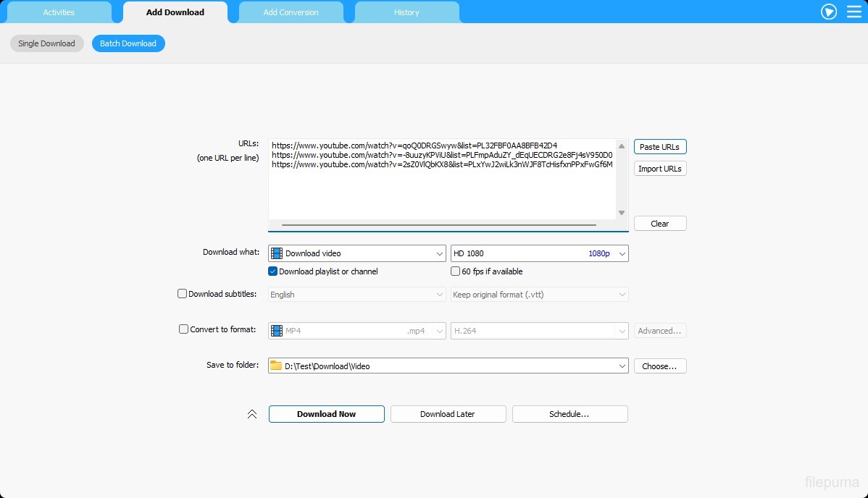
Task: Enable the Download subtitles checkbox
Action: 183,294
